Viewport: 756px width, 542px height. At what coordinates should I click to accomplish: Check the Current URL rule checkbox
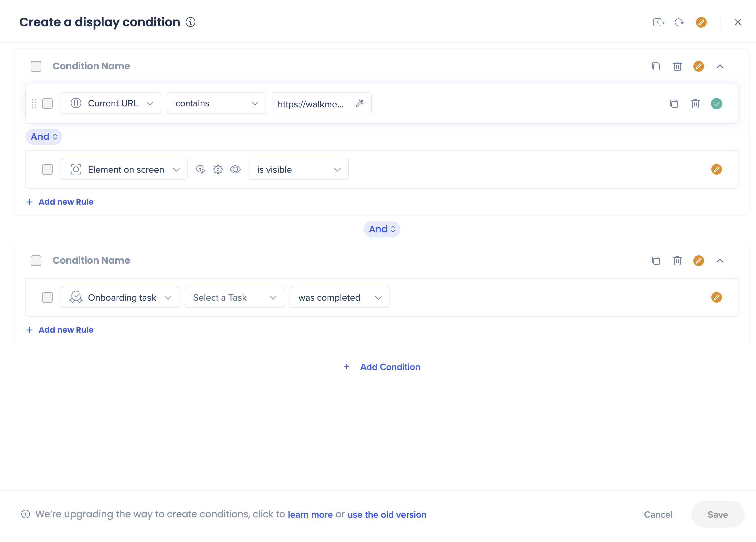tap(47, 104)
